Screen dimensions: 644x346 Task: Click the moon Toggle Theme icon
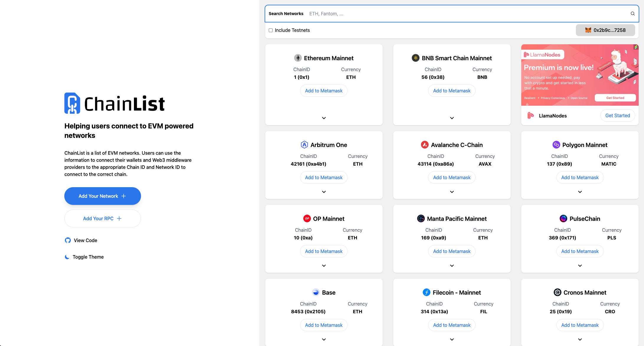(x=67, y=257)
